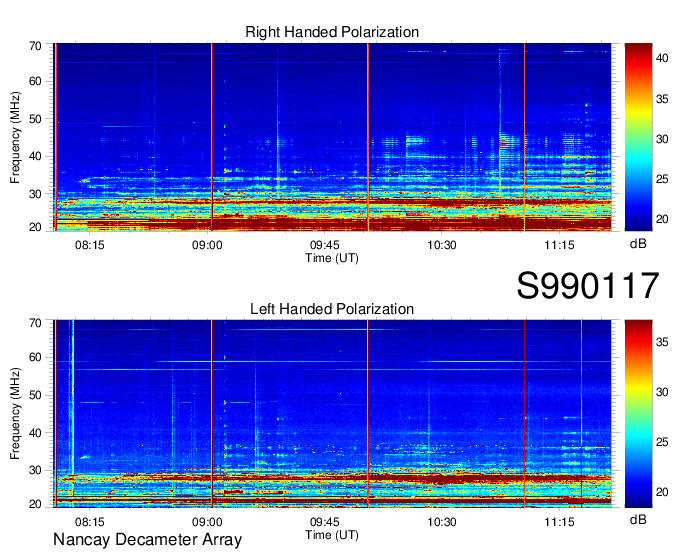680x552 pixels.
Task: Click the "Right Handed Polarization" title
Action: point(332,32)
